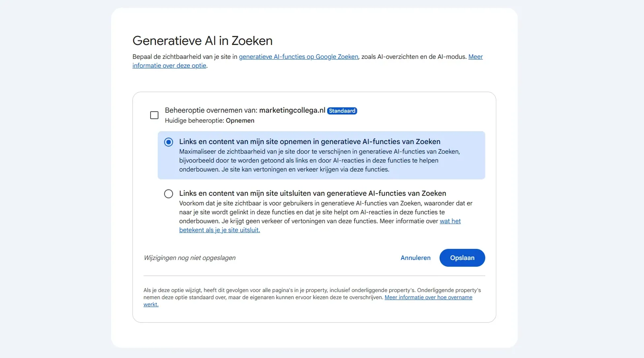The width and height of the screenshot is (644, 358).
Task: Select the 'uitsluiten van generatieve AI-functies' radio button
Action: point(169,194)
